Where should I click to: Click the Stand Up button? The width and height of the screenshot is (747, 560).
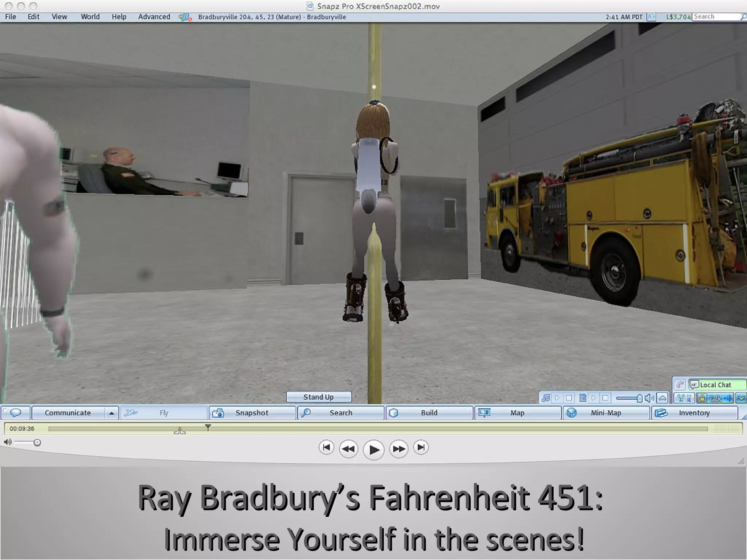coord(319,397)
